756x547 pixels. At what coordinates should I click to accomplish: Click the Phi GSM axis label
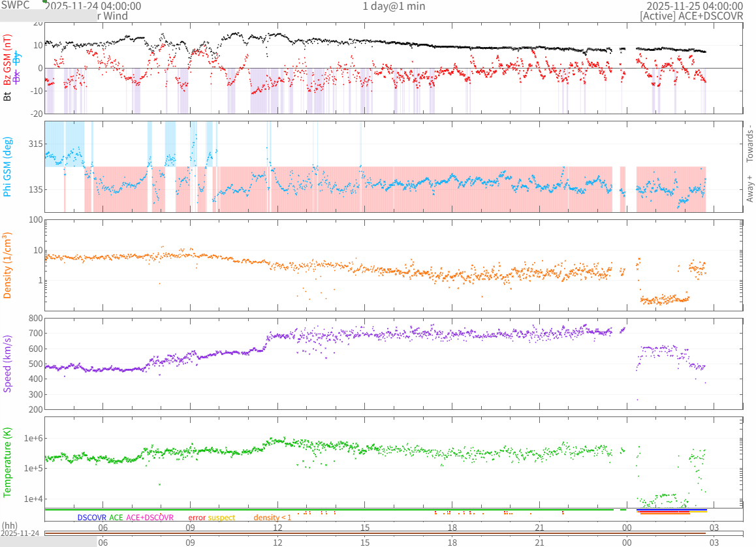coord(8,166)
